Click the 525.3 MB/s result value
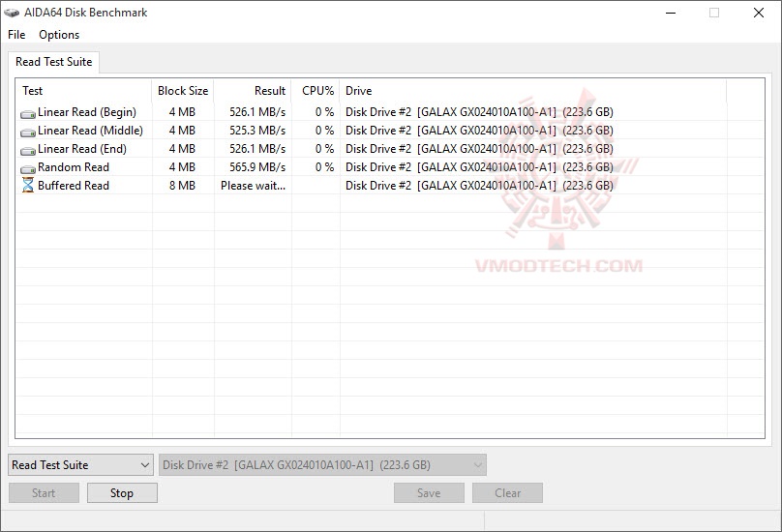The height and width of the screenshot is (532, 782). [x=257, y=131]
